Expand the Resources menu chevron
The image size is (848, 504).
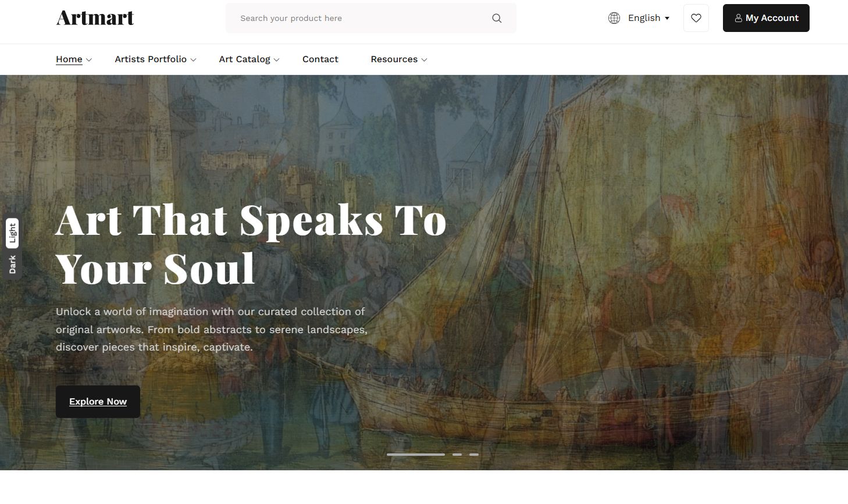point(424,60)
